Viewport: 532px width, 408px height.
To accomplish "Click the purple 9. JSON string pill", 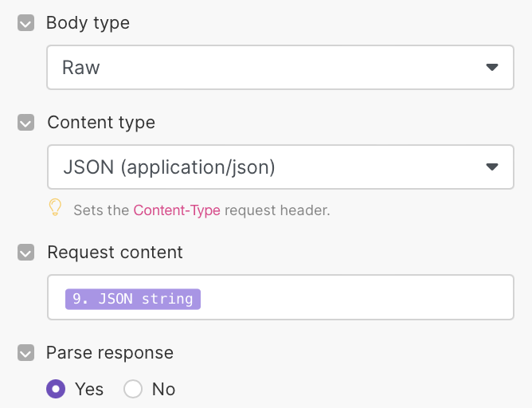I will click(x=133, y=299).
